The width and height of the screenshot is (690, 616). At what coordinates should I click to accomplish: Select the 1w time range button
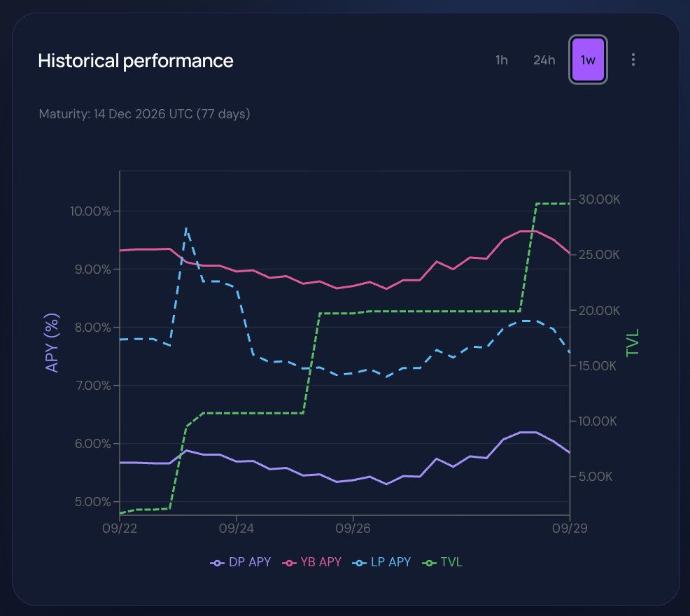pos(588,59)
